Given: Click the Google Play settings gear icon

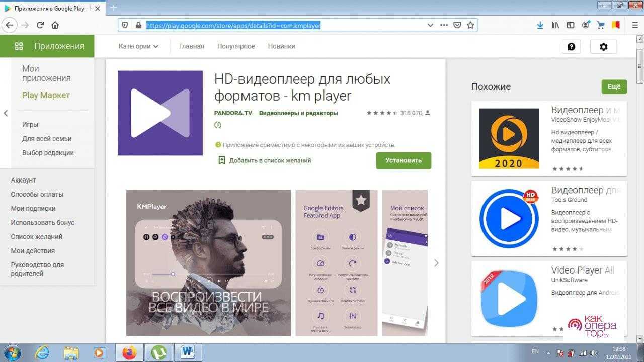Looking at the screenshot, I should [x=603, y=47].
